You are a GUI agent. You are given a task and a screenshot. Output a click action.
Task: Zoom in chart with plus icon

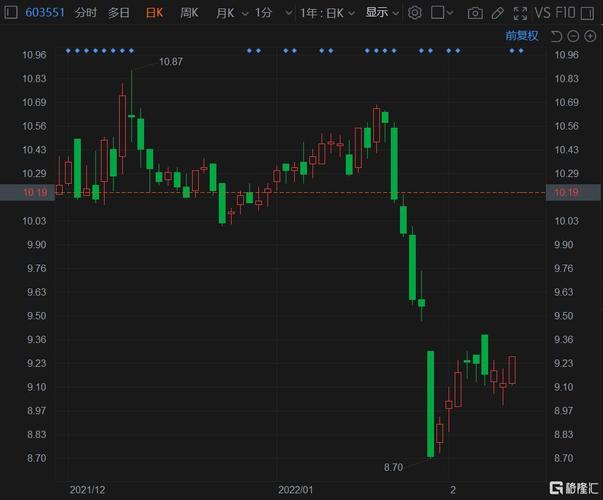590,37
